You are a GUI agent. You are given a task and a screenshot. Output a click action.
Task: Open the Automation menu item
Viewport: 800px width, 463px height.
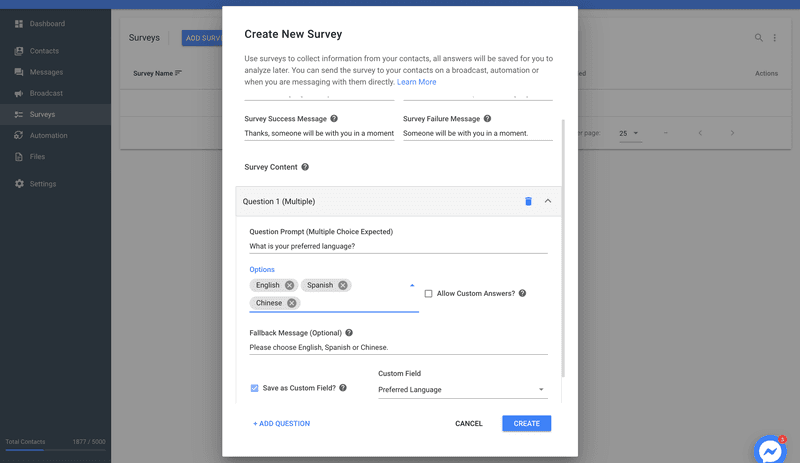click(x=55, y=135)
